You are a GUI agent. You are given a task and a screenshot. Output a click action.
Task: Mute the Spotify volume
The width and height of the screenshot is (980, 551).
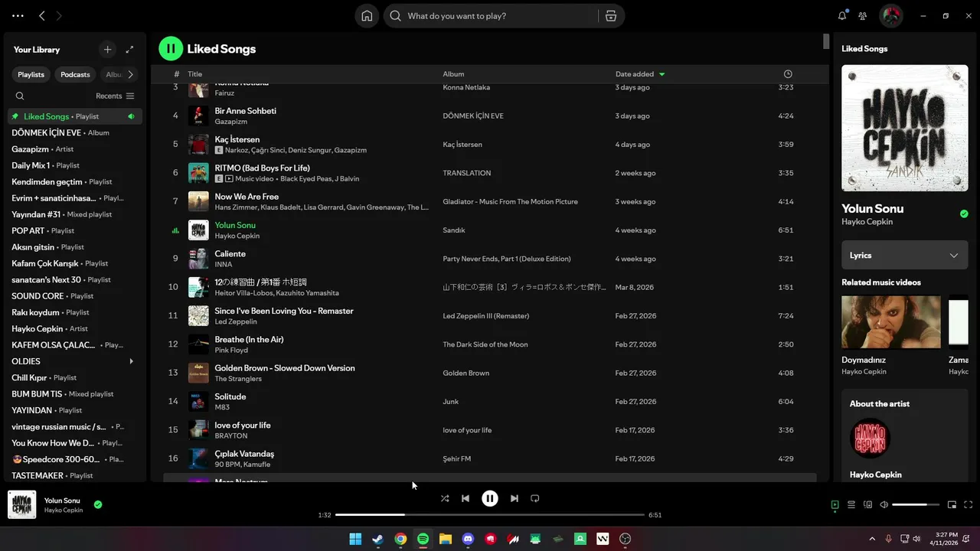coord(884,504)
